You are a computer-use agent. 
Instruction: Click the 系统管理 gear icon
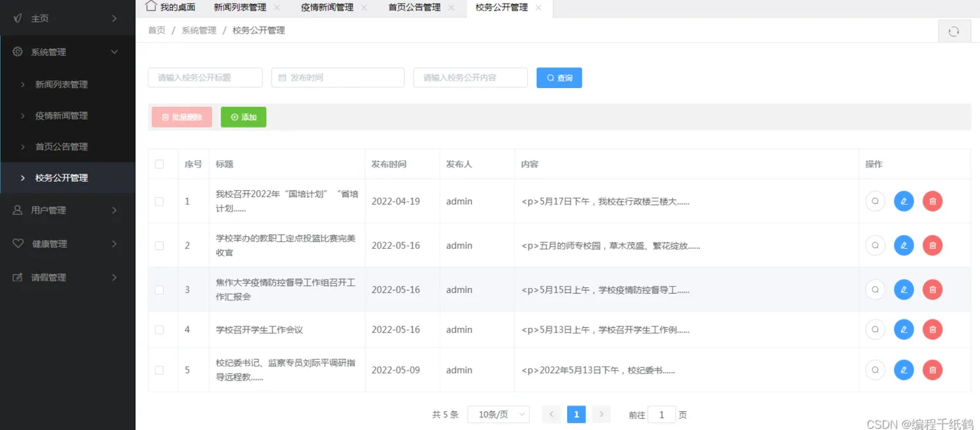[x=18, y=52]
